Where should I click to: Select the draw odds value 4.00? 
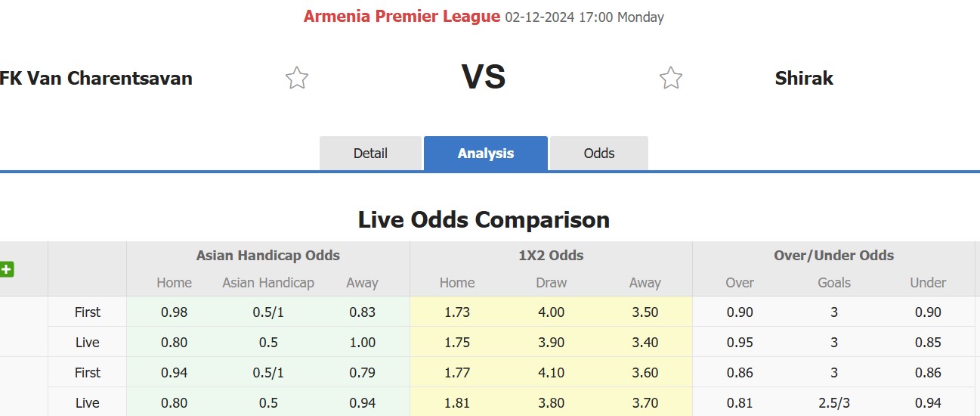551,312
